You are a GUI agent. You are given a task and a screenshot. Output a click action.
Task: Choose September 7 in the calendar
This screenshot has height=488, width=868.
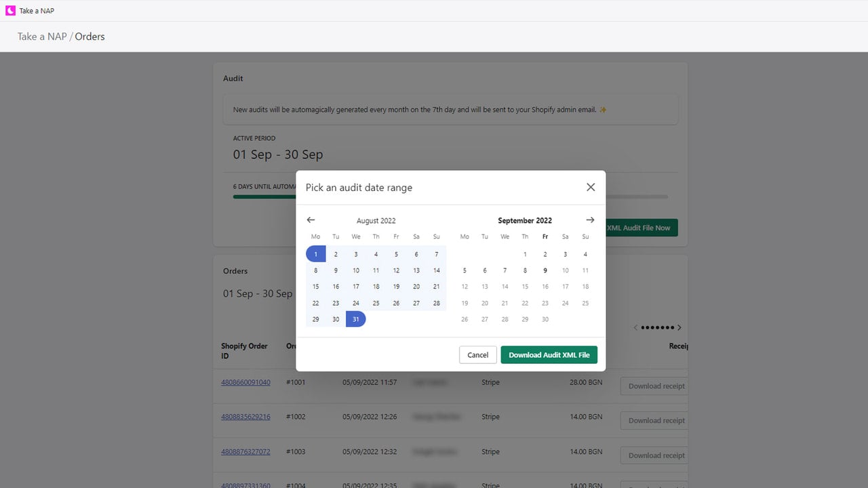[505, 270]
